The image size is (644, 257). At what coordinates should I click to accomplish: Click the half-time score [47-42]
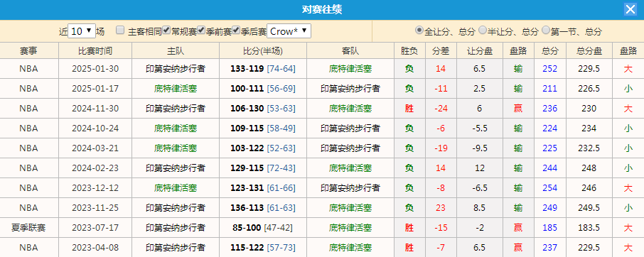pyautogui.click(x=279, y=227)
